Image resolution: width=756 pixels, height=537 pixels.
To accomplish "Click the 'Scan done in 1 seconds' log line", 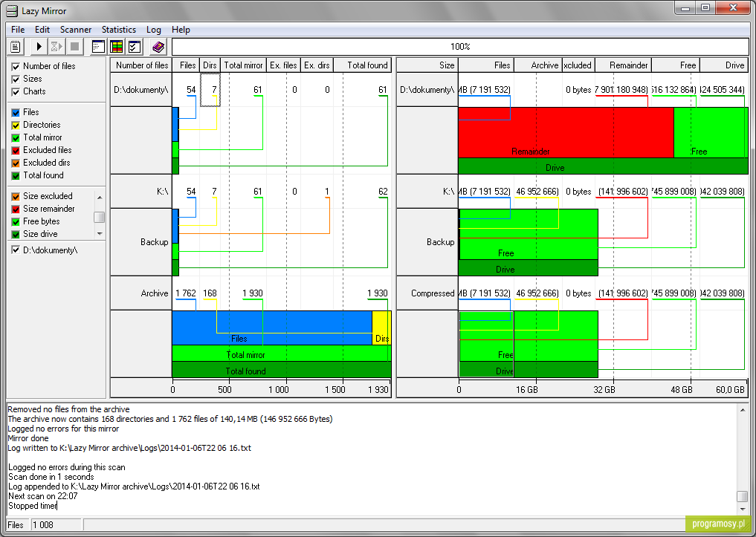I will [x=51, y=477].
